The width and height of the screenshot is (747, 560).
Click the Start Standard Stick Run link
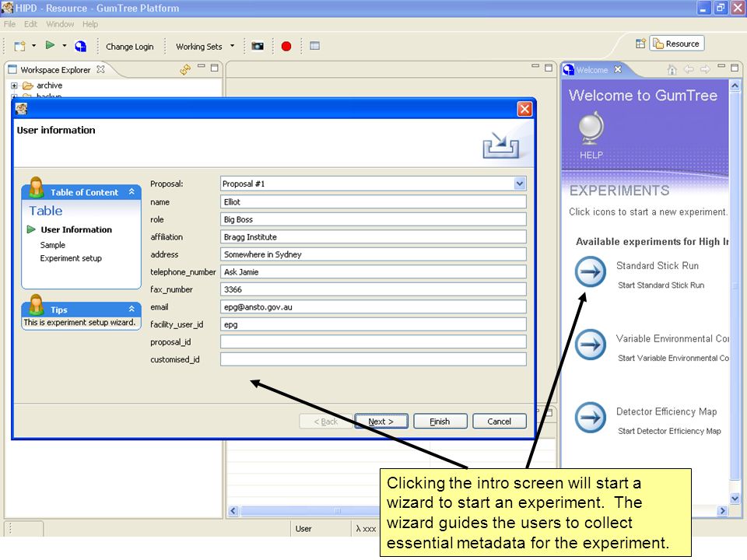(661, 285)
